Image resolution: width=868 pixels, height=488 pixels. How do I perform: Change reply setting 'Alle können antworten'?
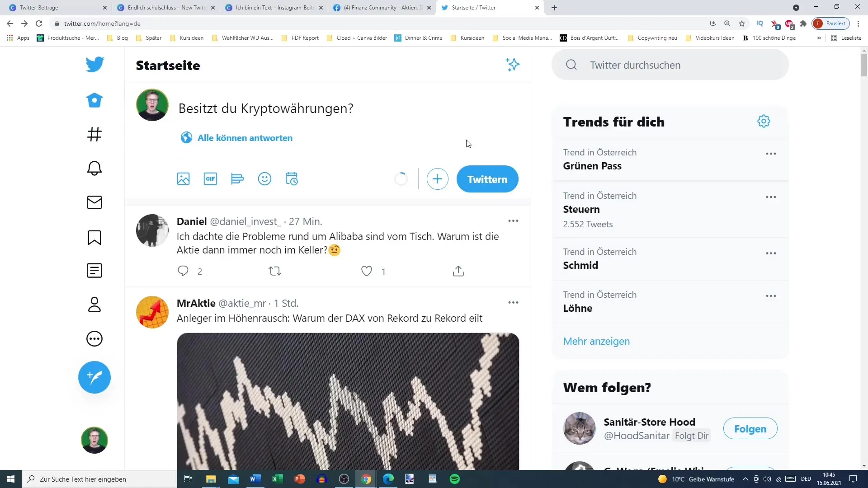236,138
